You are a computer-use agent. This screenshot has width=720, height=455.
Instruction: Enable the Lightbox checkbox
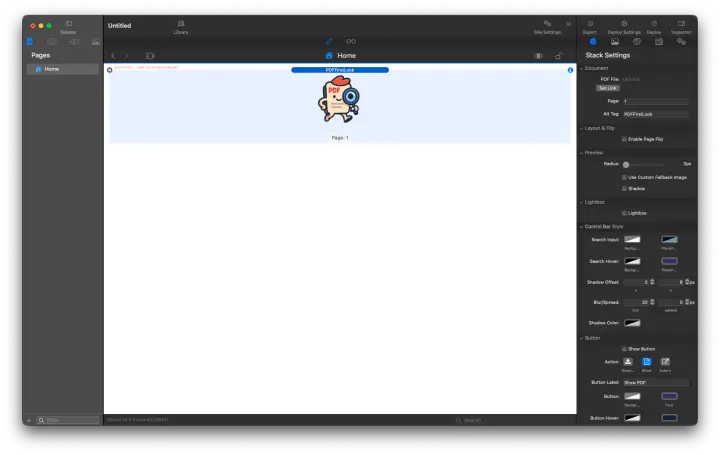coord(624,213)
